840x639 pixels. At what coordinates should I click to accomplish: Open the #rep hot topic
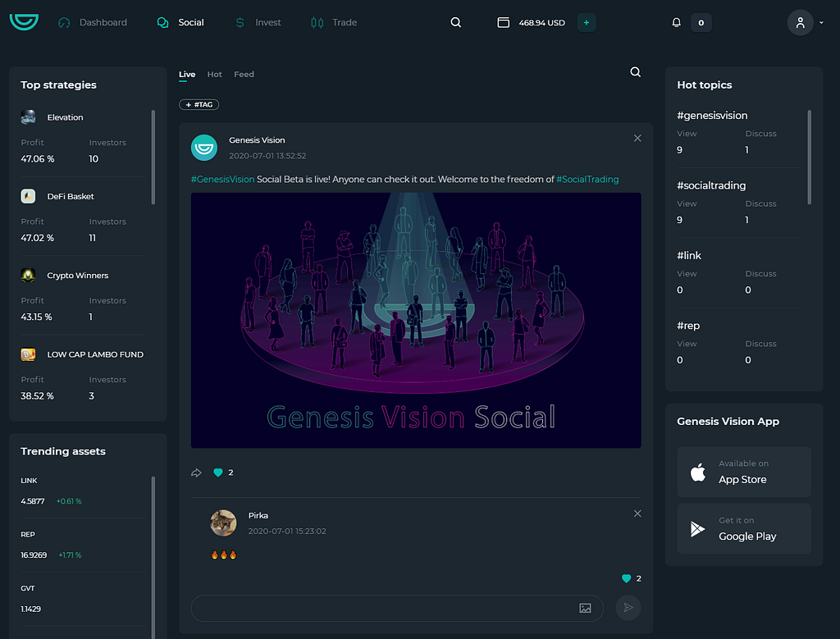click(688, 326)
